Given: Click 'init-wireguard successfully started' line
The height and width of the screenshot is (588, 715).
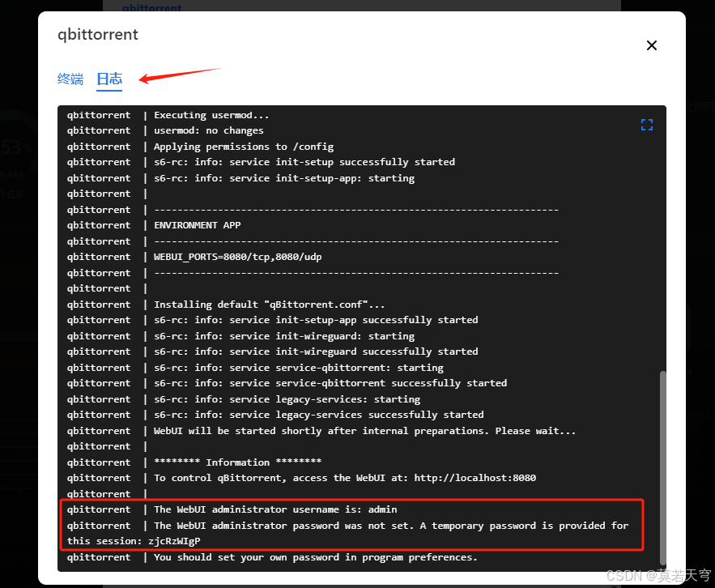Looking at the screenshot, I should point(316,352).
